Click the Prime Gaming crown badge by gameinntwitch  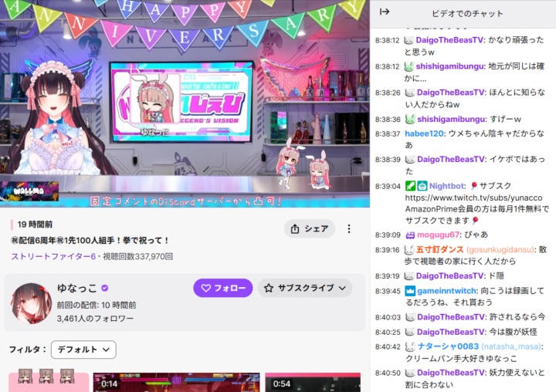point(409,291)
